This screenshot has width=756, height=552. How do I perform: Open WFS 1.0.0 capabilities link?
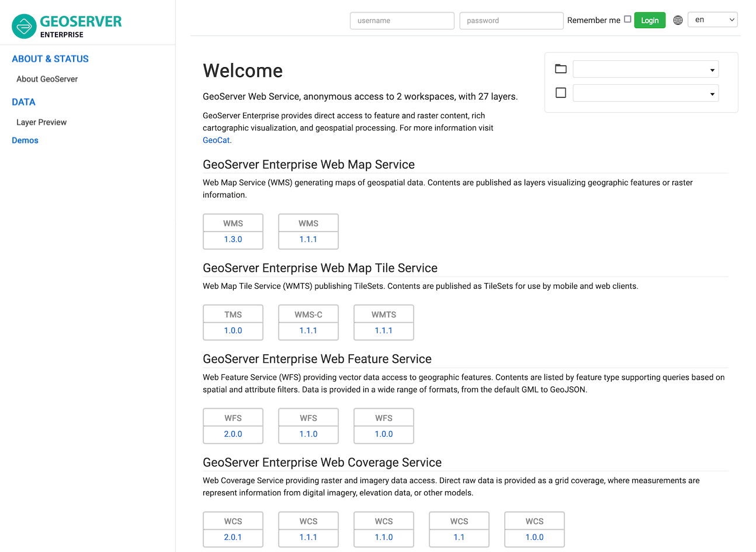[x=384, y=434]
